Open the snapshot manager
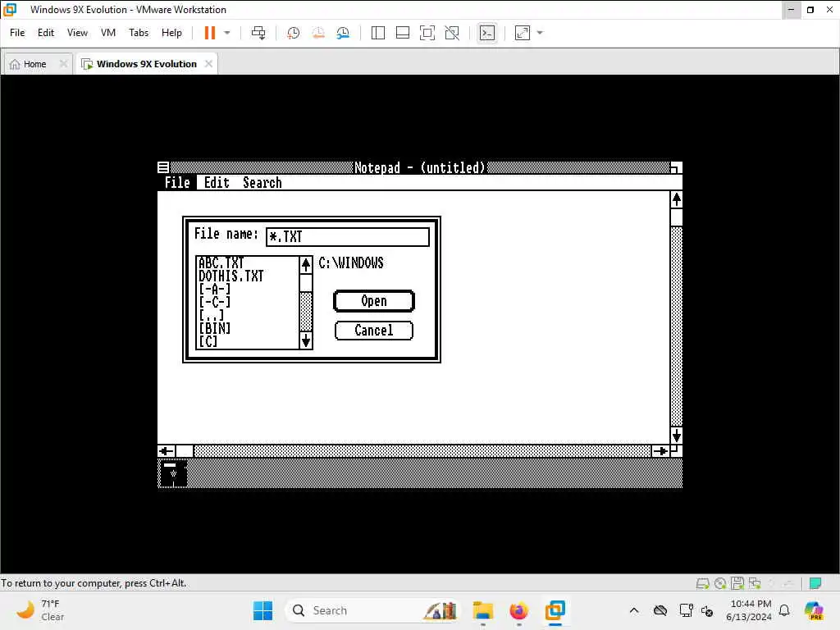 pos(343,33)
